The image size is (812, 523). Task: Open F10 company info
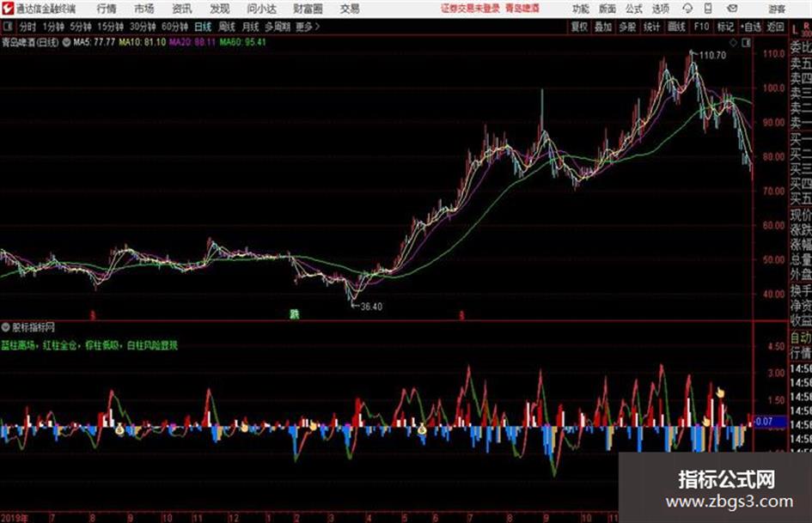pos(701,27)
